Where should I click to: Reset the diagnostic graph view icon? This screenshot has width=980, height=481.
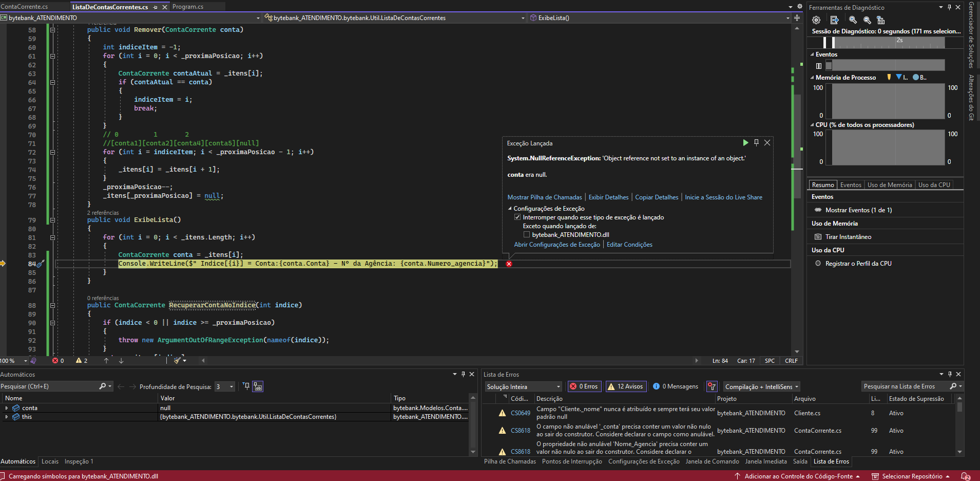(x=881, y=20)
